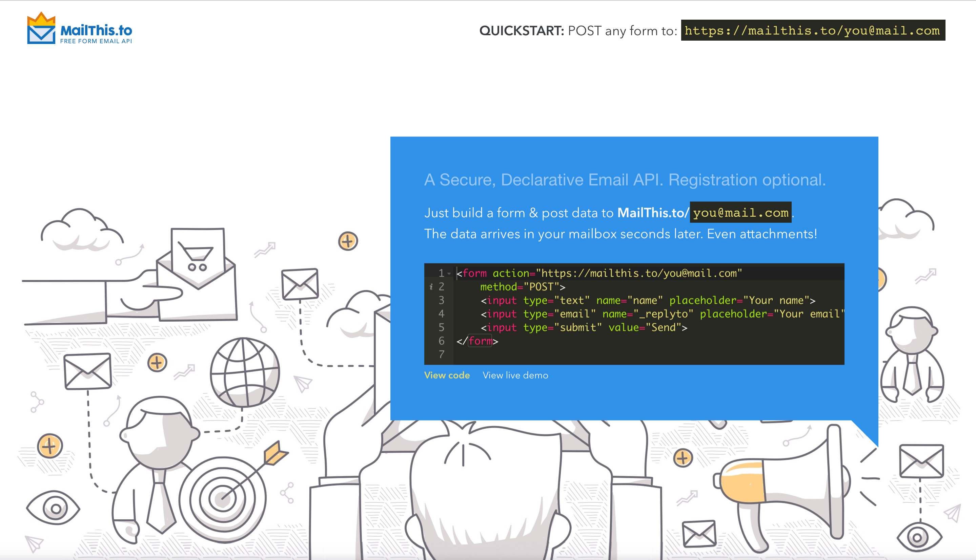The image size is (976, 560).
Task: Click the you@mail.com field in the blue panel
Action: (740, 213)
